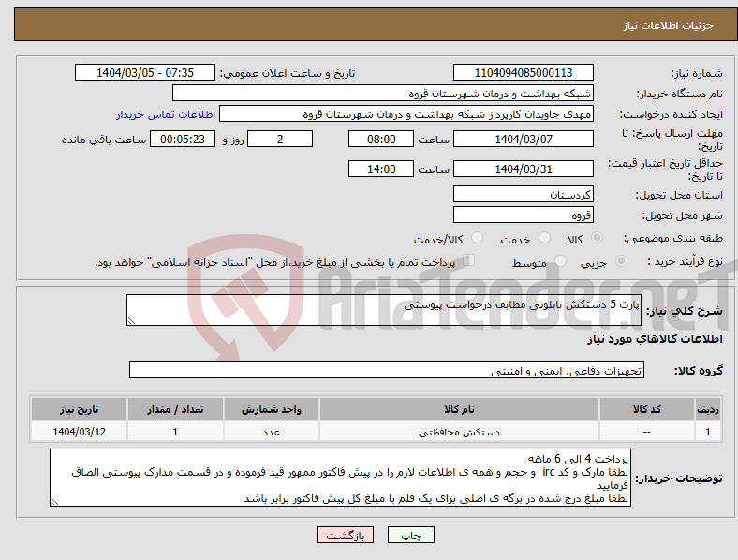Click the remaining days field showing 2
Image resolution: width=738 pixels, height=560 pixels.
(x=280, y=139)
